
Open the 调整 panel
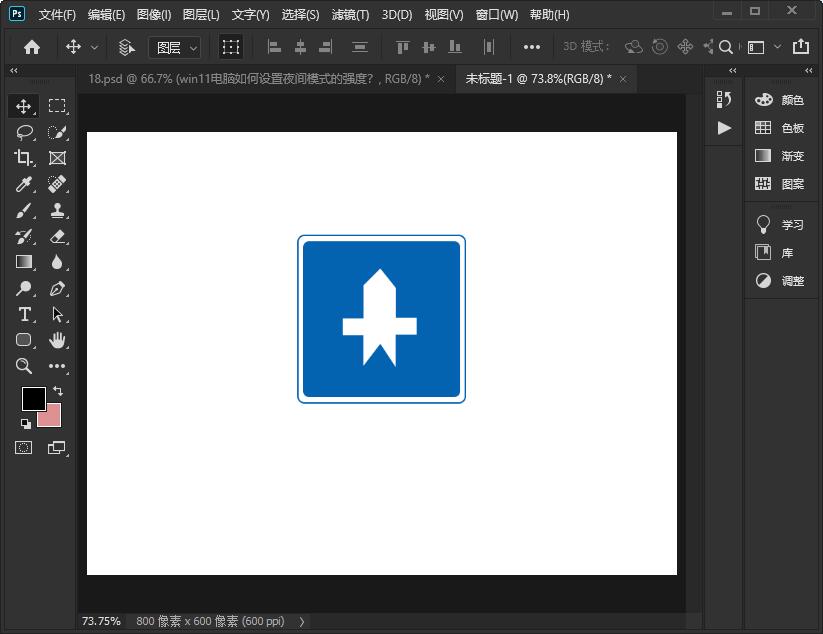pos(780,281)
